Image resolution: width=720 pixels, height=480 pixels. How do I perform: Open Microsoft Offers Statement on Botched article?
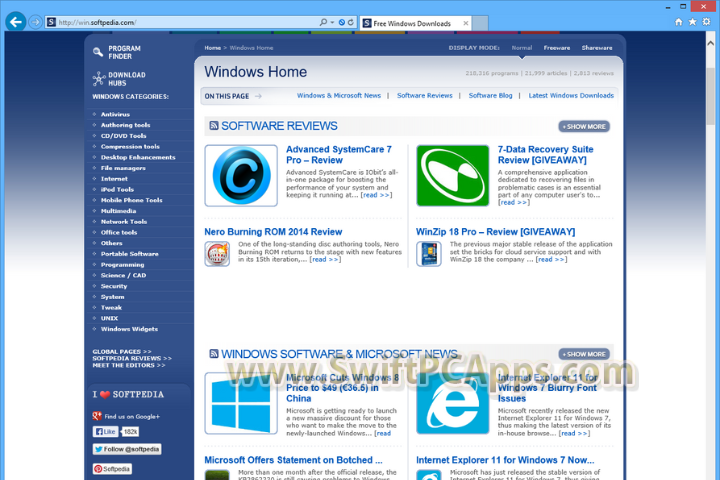click(x=293, y=460)
